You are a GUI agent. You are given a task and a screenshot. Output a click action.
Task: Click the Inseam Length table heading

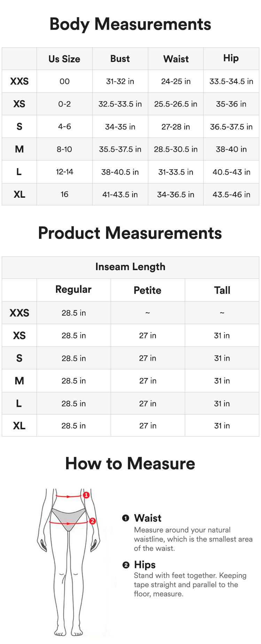(x=130, y=267)
